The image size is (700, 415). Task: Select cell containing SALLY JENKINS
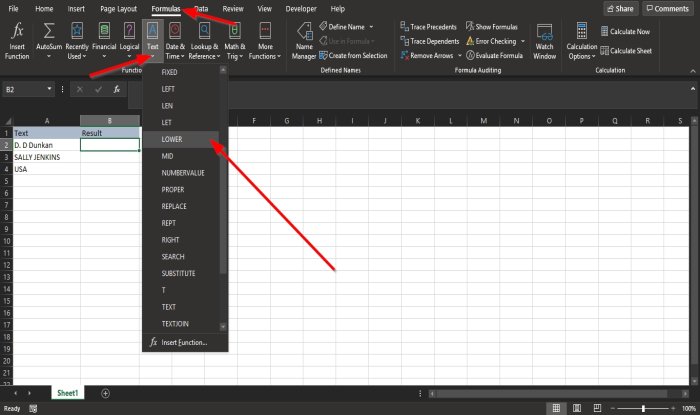[x=46, y=157]
